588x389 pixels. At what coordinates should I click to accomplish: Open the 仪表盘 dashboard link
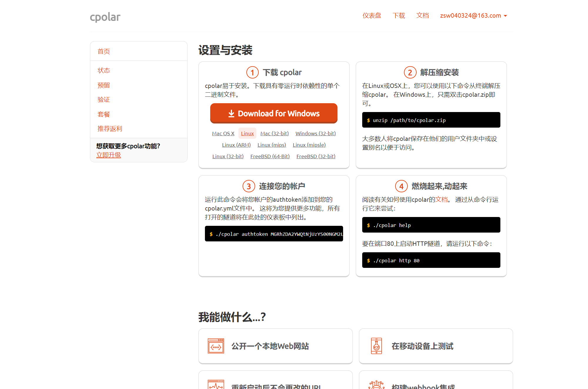point(372,16)
